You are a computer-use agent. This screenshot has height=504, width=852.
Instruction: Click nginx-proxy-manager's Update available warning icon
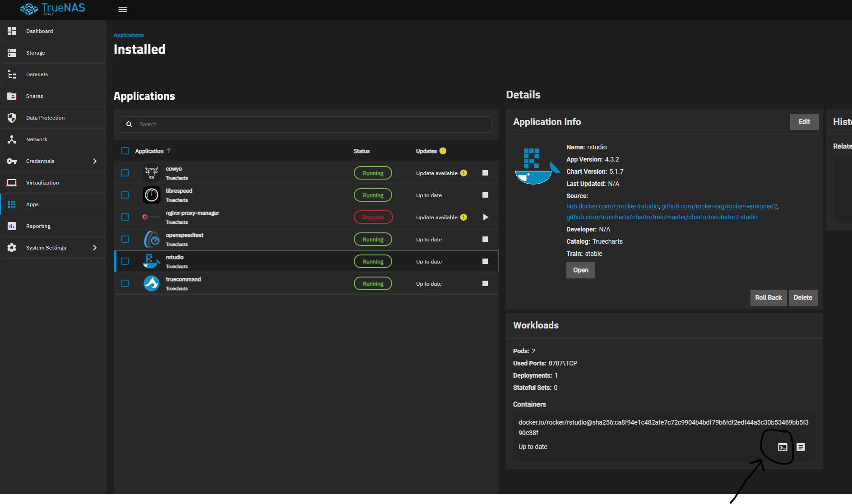(463, 217)
